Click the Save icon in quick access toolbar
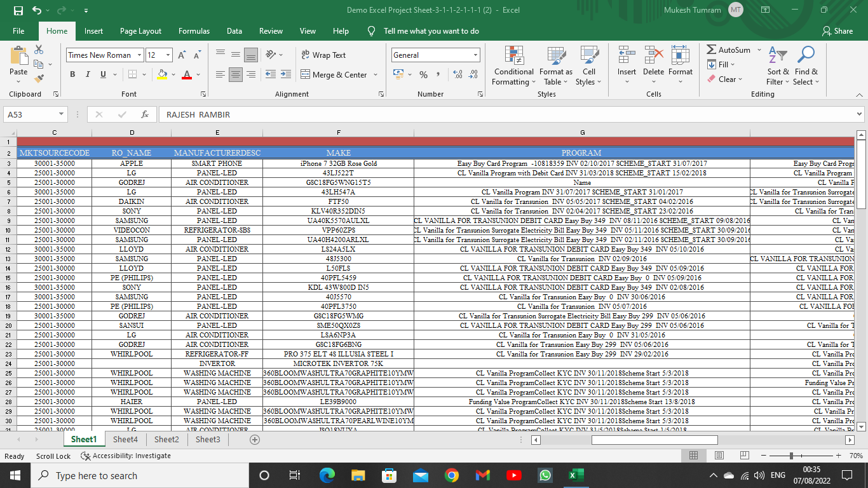Viewport: 868px width, 488px height. tap(18, 10)
